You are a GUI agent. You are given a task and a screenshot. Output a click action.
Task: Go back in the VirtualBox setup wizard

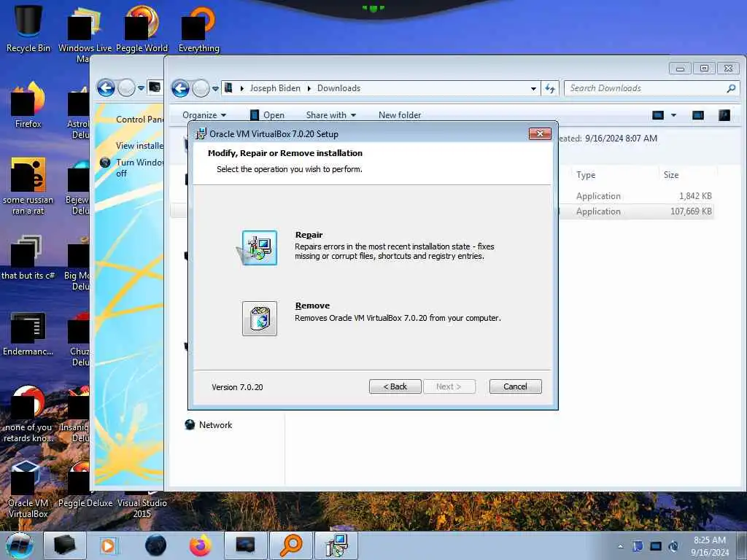(395, 386)
